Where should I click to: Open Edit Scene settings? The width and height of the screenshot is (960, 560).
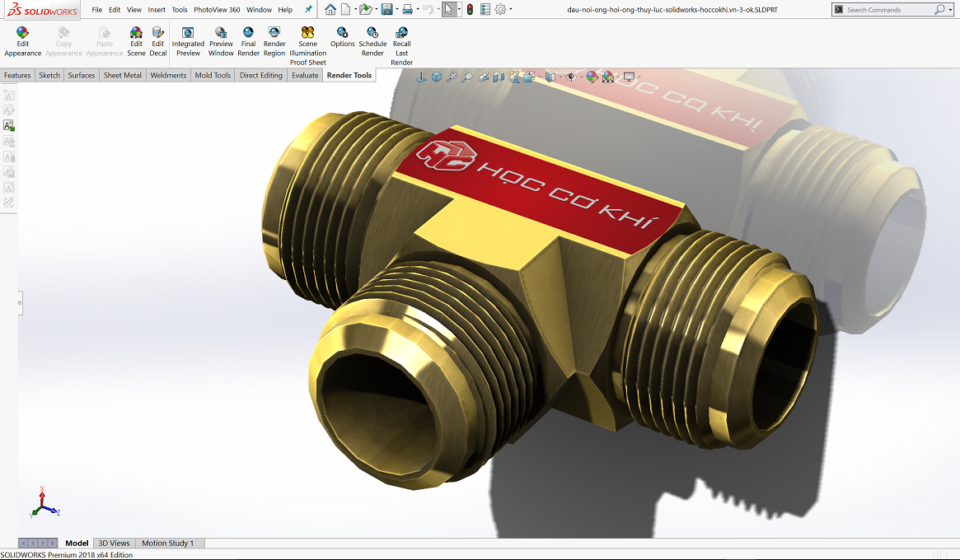tap(136, 42)
